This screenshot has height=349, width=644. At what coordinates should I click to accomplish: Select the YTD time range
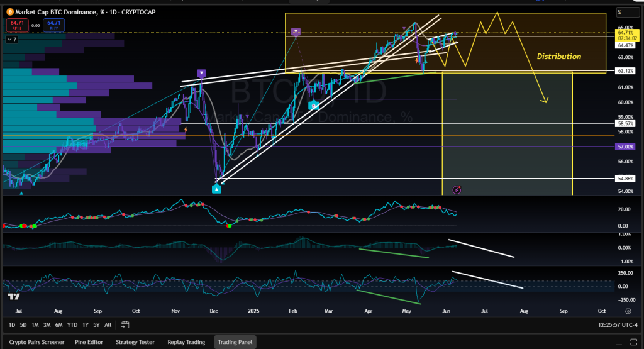tap(72, 324)
